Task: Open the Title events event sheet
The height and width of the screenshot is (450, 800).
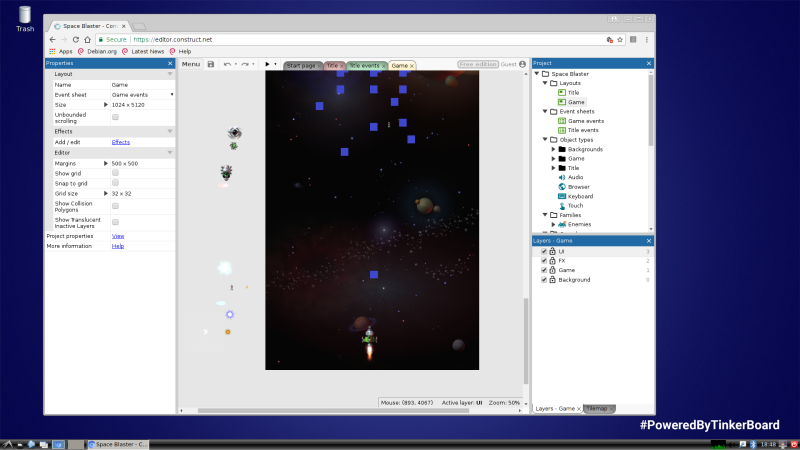Action: 583,130
